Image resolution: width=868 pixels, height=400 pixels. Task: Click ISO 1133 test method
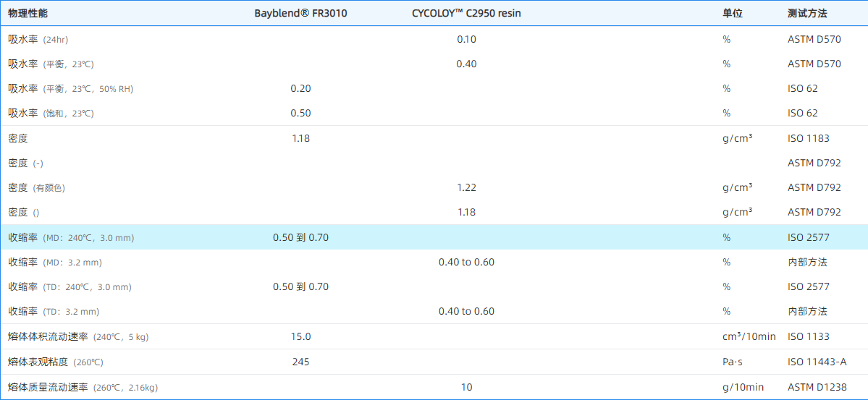point(808,336)
